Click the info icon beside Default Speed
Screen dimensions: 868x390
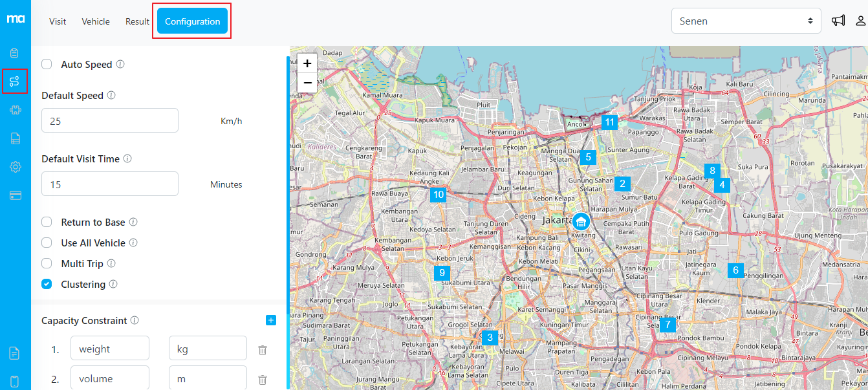tap(111, 96)
